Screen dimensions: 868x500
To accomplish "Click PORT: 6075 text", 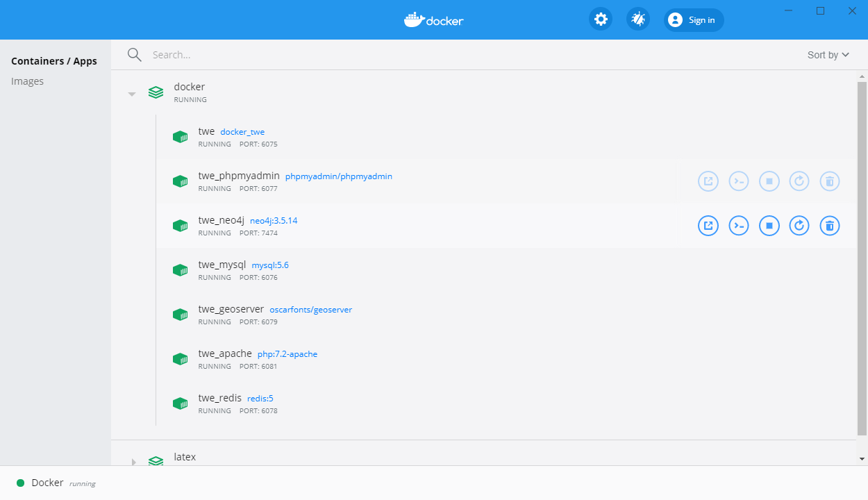I will 258,144.
